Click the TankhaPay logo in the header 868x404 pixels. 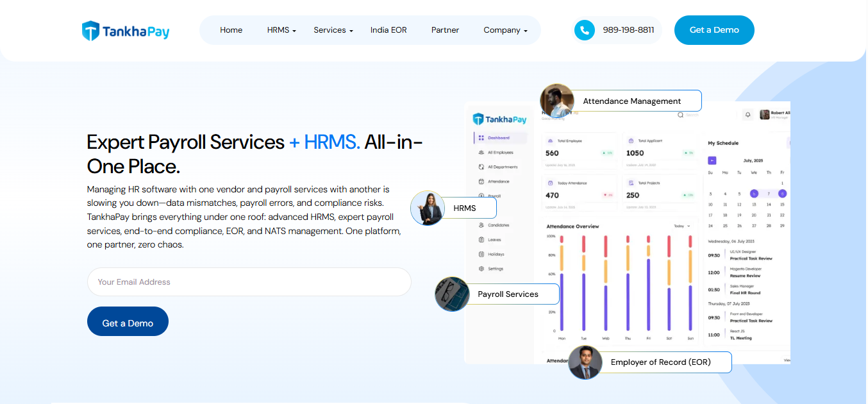point(126,30)
